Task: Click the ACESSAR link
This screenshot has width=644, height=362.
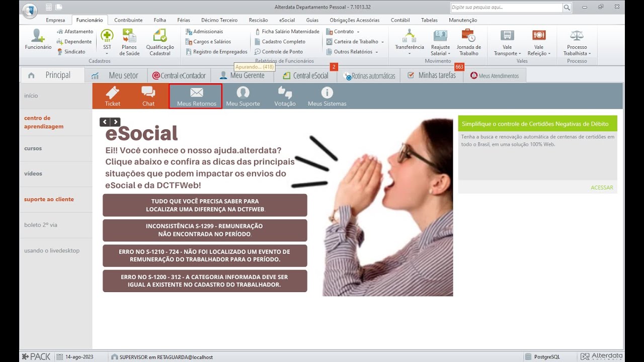Action: [x=602, y=188]
